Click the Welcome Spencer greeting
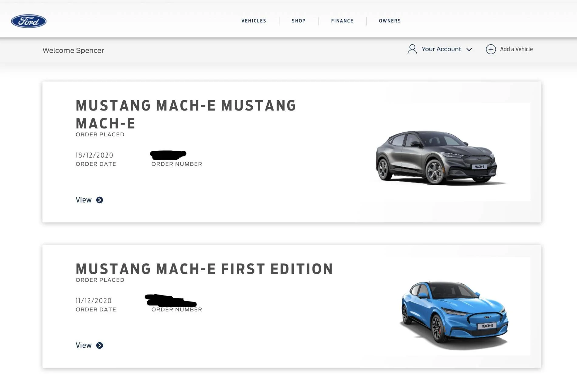 73,50
